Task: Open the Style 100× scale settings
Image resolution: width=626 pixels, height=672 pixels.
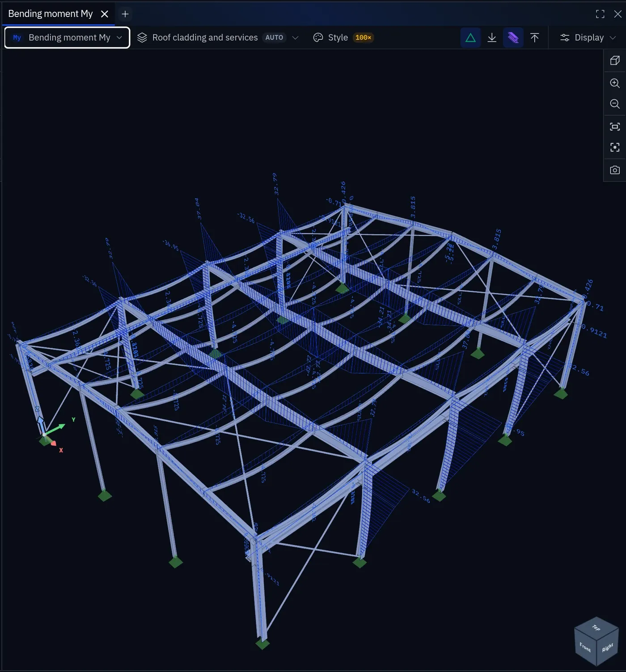Action: click(x=343, y=38)
